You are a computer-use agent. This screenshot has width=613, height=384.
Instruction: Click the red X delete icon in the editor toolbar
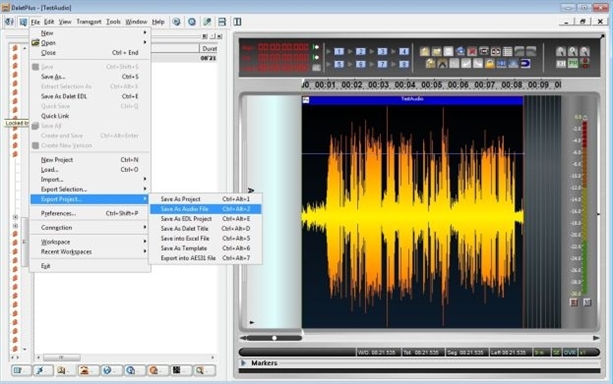472,51
